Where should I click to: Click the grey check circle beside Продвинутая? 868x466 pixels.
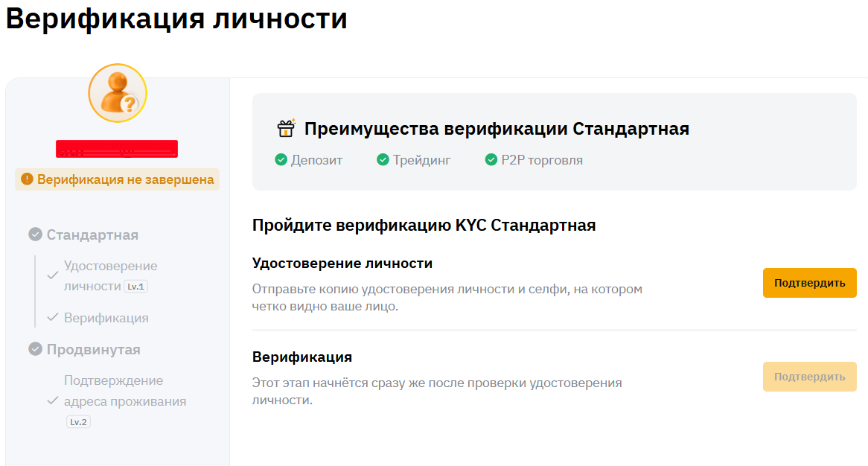coord(36,348)
